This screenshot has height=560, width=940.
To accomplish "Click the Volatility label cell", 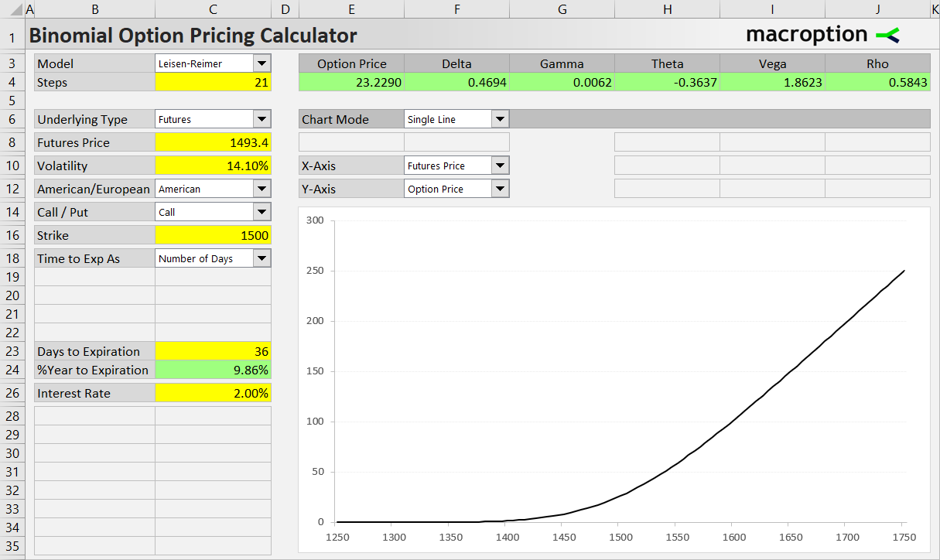I will coord(94,166).
